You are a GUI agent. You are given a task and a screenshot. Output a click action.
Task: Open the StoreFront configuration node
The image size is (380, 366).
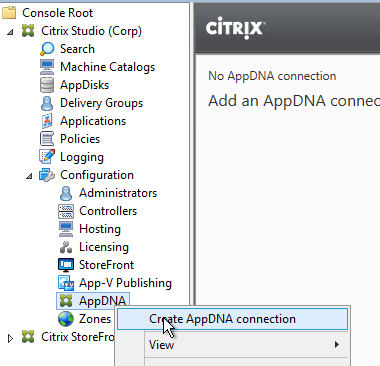(106, 265)
